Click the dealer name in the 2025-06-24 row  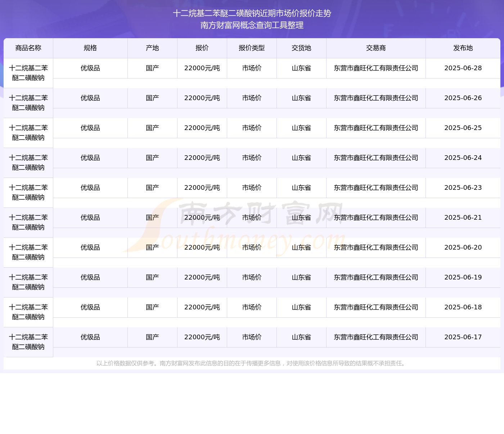376,158
